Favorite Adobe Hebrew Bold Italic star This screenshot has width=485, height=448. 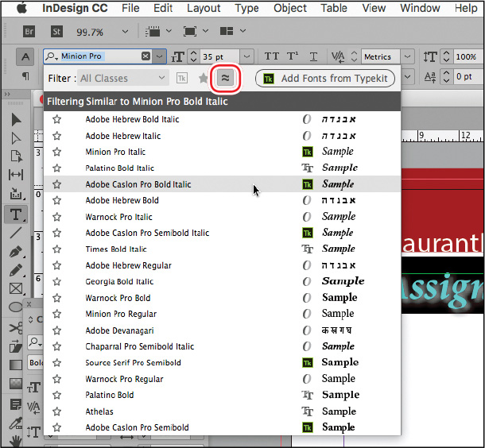(57, 119)
